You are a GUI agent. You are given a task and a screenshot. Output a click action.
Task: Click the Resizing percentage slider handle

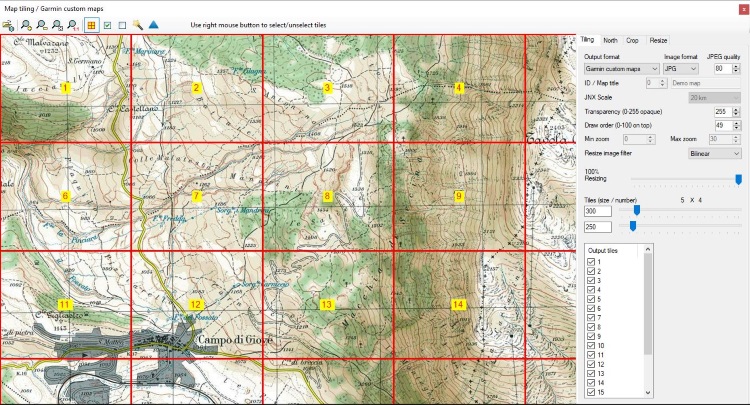[x=738, y=179]
